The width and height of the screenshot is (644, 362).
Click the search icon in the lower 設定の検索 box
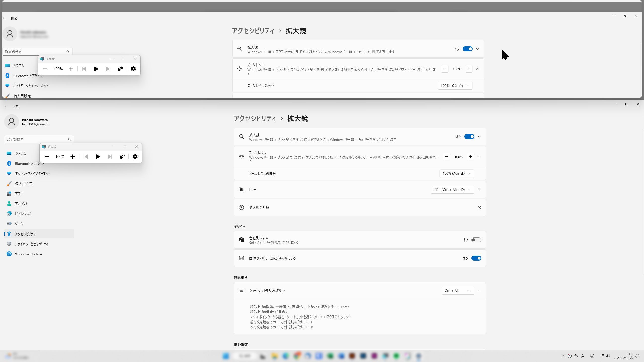[x=70, y=139]
